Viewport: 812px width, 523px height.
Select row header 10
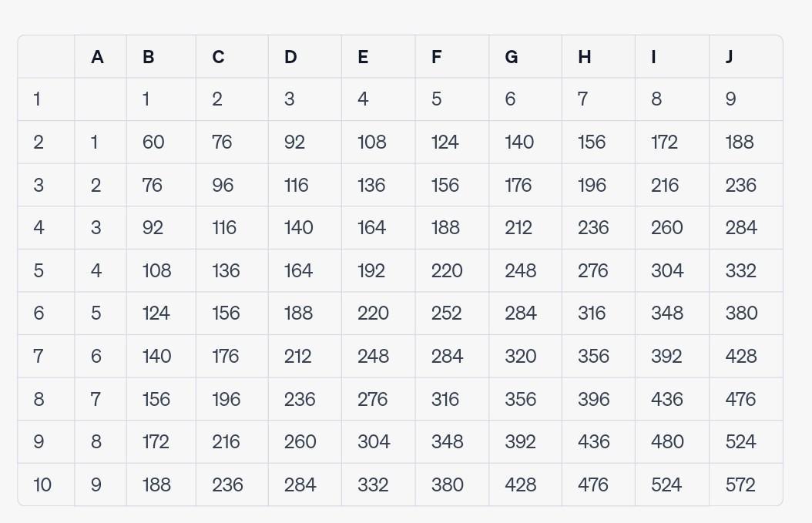(x=46, y=484)
